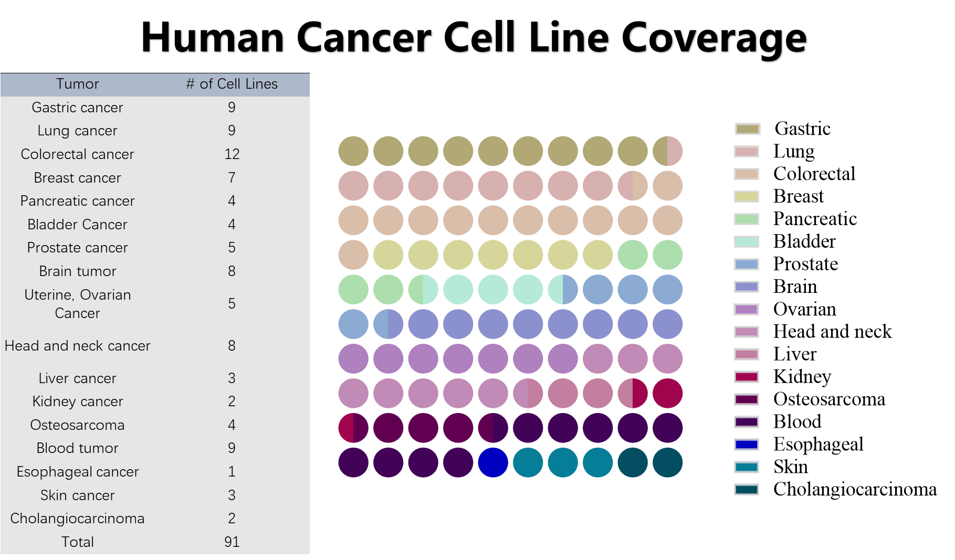Click the total value "91"
Viewport: 955px width, 560px height.
[232, 542]
